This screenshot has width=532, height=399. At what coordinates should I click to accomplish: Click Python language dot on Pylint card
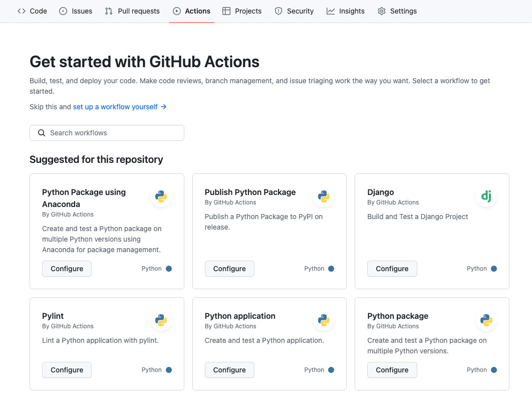point(169,370)
